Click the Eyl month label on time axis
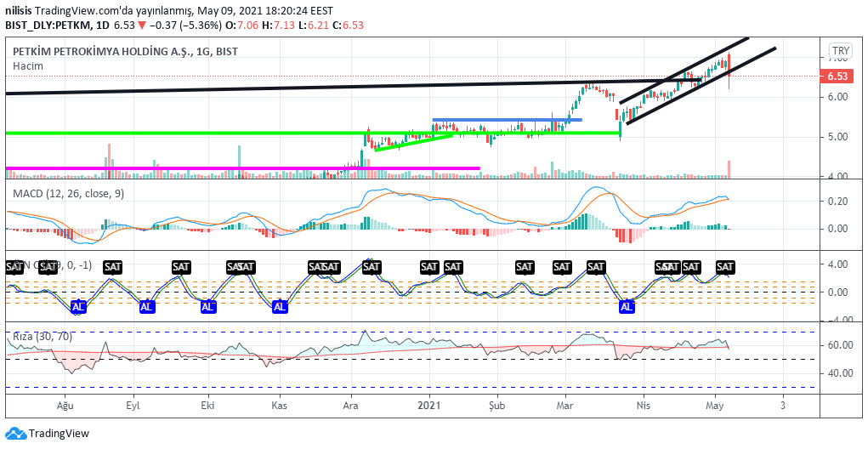The image size is (868, 449). (133, 405)
